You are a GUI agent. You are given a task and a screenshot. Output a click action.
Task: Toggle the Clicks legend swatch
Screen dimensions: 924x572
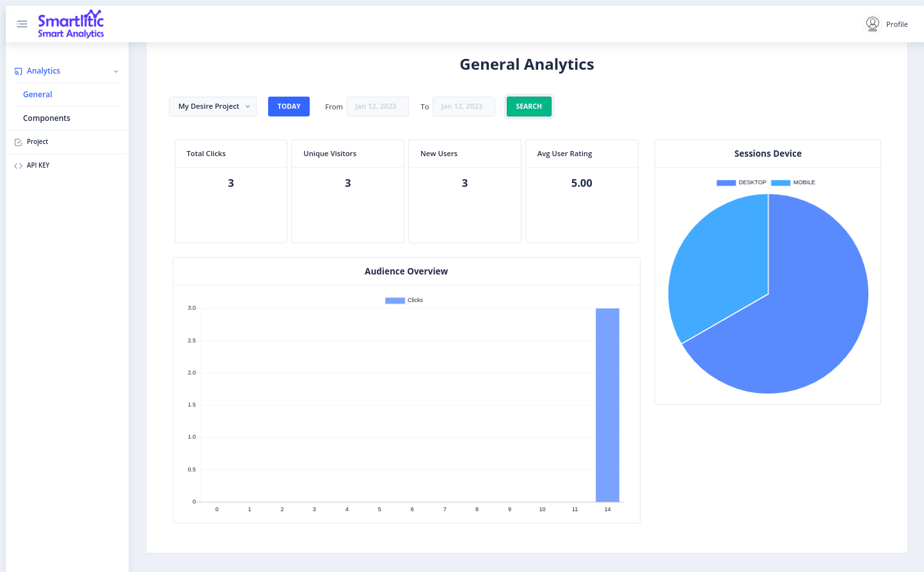pos(395,301)
